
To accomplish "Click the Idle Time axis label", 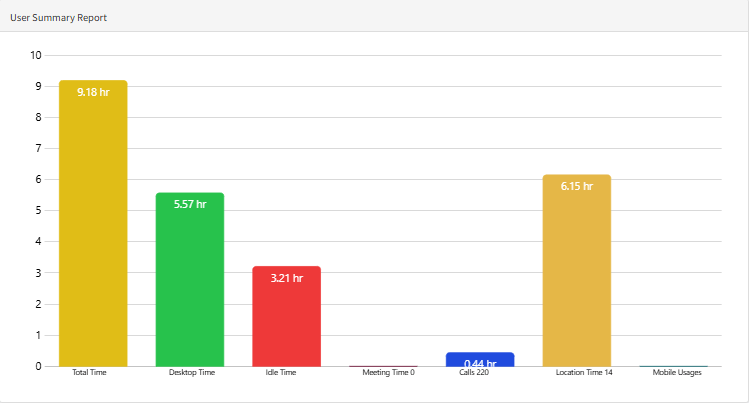I will tap(281, 373).
